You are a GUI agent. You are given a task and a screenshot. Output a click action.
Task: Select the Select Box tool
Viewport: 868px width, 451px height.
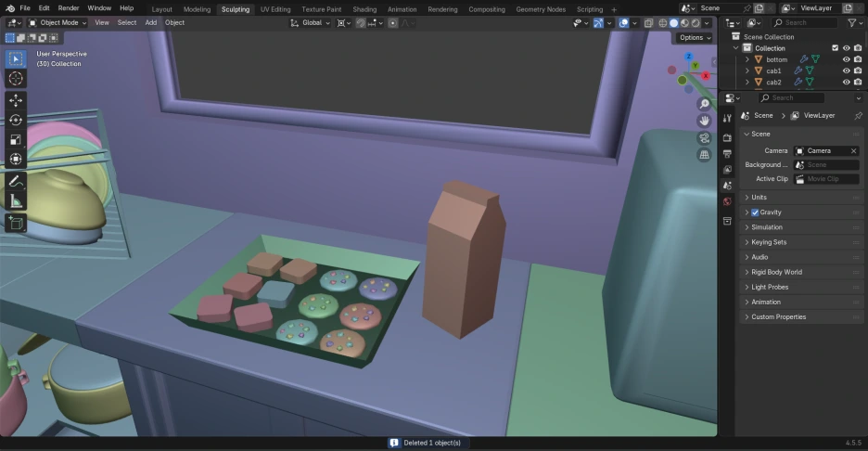(x=16, y=58)
